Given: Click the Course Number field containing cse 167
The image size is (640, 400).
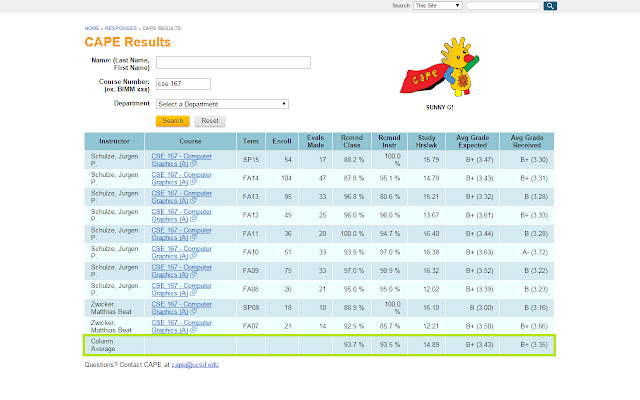Looking at the screenshot, I should pos(183,84).
